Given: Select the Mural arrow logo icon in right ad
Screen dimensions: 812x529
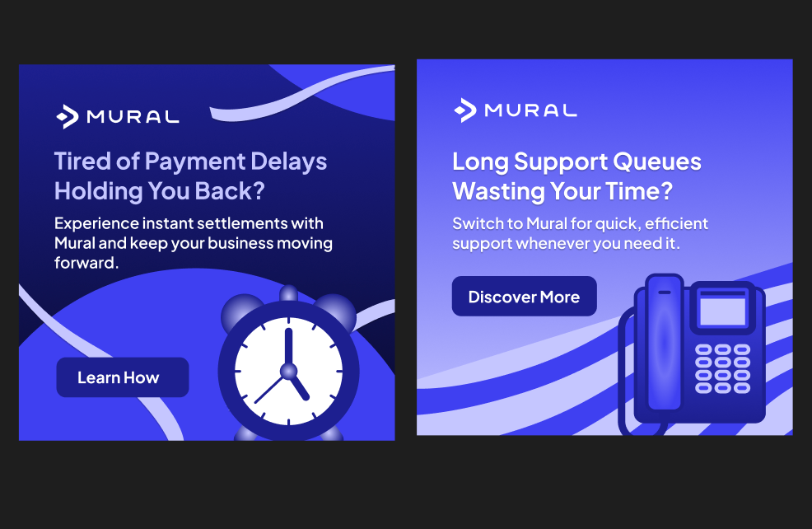Looking at the screenshot, I should tap(465, 110).
